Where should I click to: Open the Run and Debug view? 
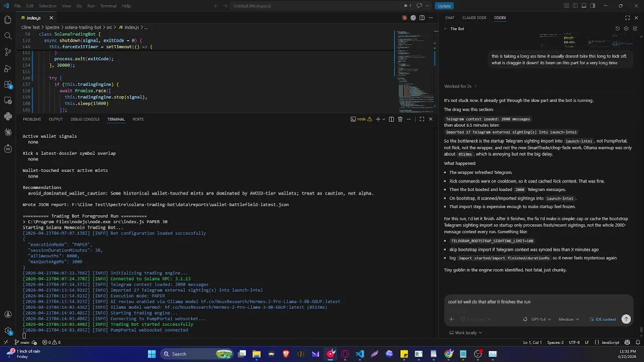coord(8,68)
